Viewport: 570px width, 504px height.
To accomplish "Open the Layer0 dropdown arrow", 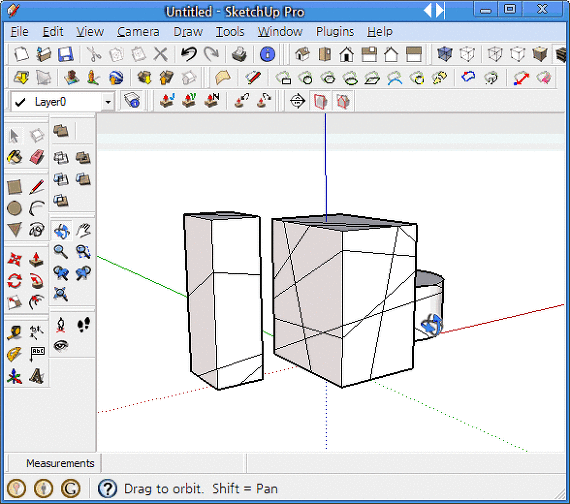I will [108, 102].
